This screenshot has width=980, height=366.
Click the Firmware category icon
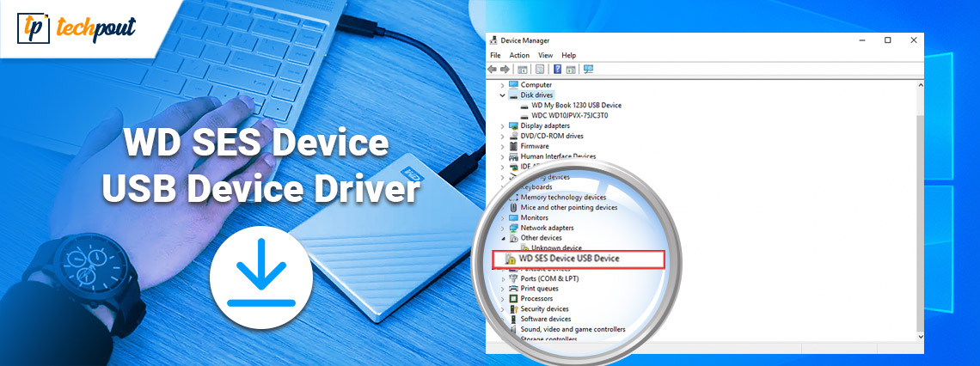[x=513, y=146]
